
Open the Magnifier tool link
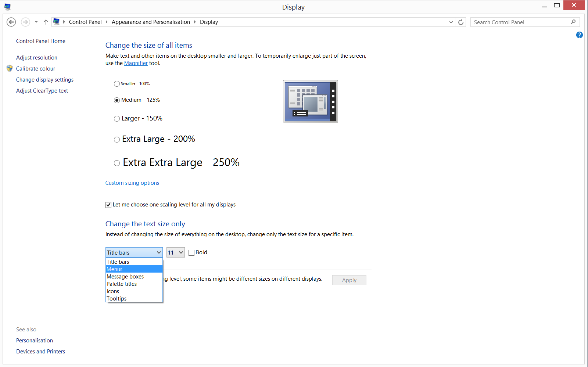(136, 63)
